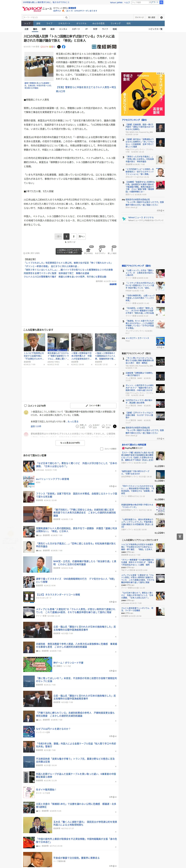Select the ライブ navigation tab
The image size is (186, 868).
49,24
